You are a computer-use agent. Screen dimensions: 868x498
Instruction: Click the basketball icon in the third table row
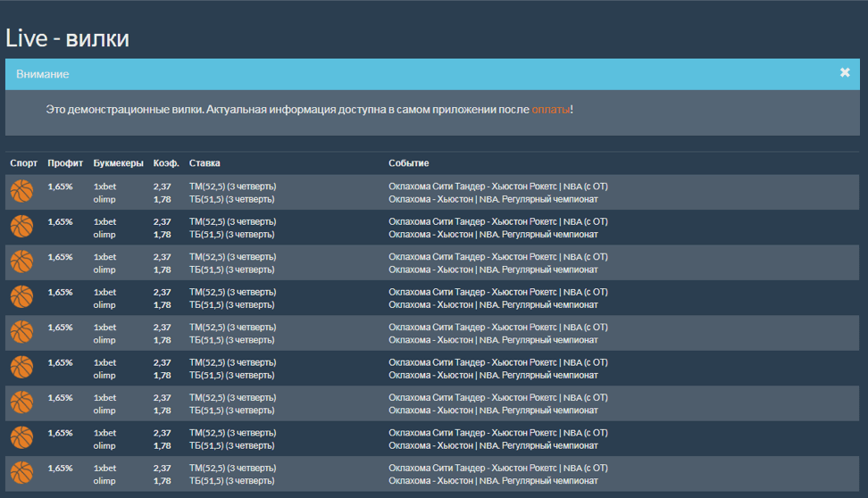coord(21,261)
